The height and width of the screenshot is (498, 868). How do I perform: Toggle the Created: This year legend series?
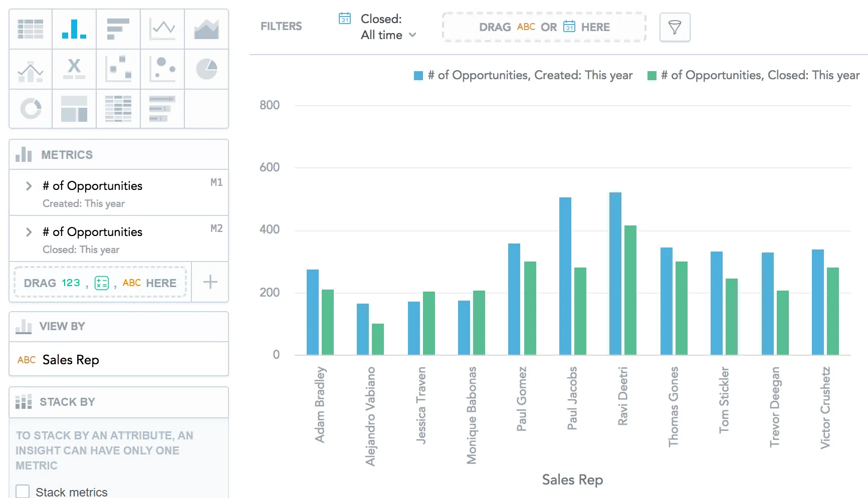[x=524, y=75]
